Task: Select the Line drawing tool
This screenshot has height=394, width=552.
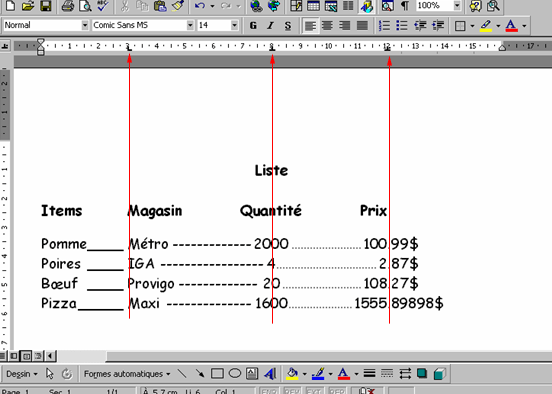Action: 182,374
